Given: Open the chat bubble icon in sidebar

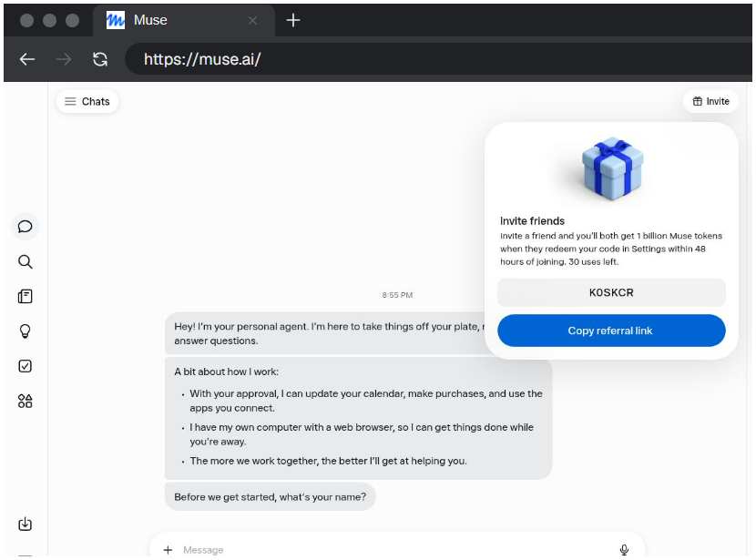Looking at the screenshot, I should (26, 227).
